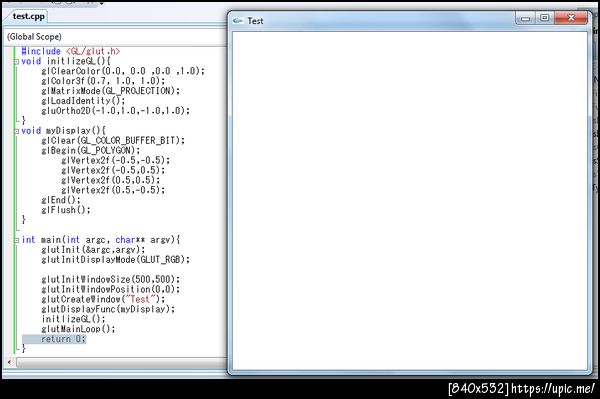Click the glutInit(&argc,argv) line

point(93,250)
